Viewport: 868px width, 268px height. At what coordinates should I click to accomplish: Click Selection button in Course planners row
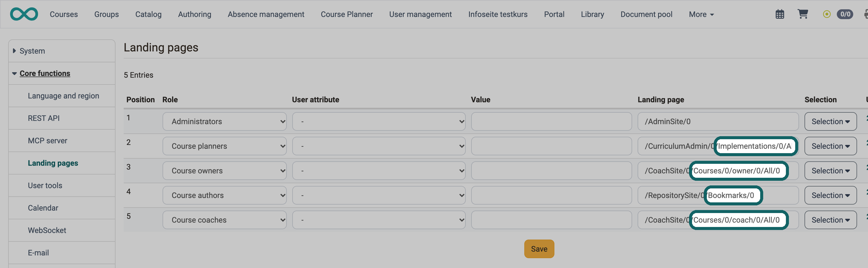click(830, 146)
